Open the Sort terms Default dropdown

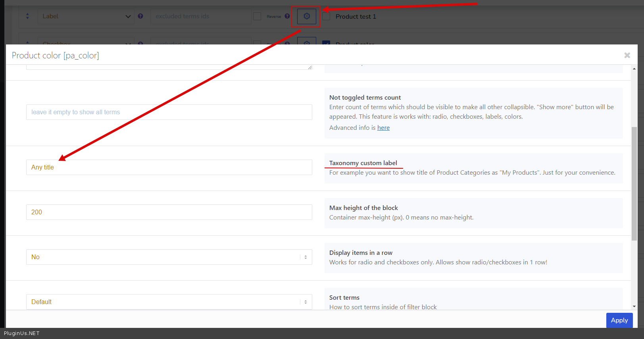[169, 302]
